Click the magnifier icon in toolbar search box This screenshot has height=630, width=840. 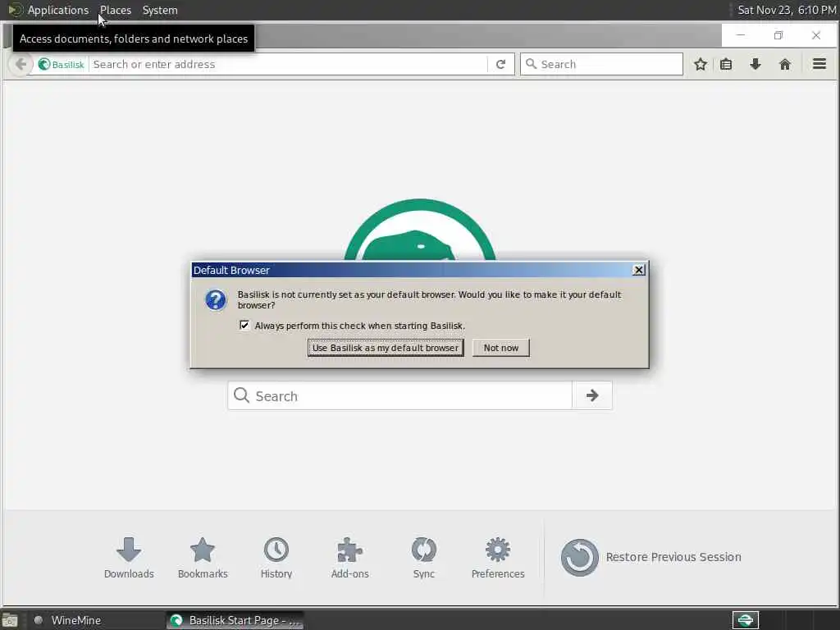click(531, 64)
